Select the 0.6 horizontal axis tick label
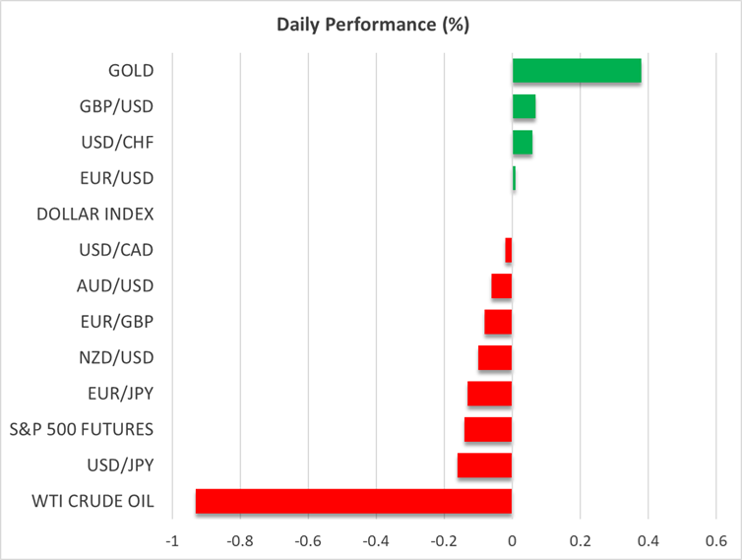The height and width of the screenshot is (560, 742). [x=714, y=540]
